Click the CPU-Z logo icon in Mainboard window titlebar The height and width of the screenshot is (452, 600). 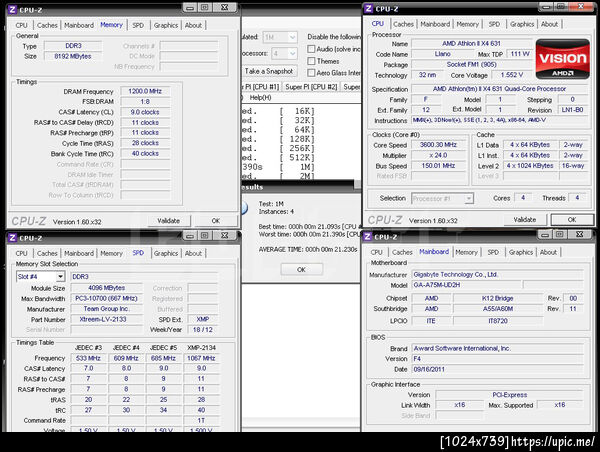click(x=367, y=237)
